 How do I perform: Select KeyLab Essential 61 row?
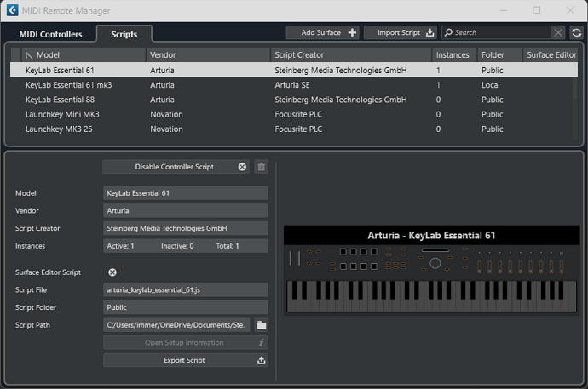click(x=294, y=70)
